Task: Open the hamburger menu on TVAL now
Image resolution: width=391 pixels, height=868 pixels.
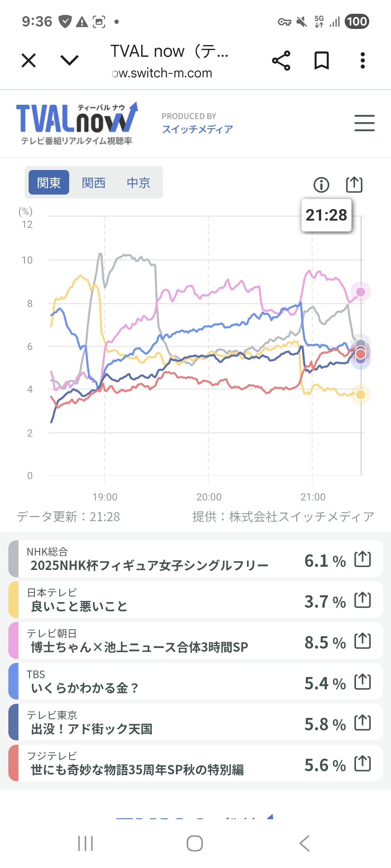Action: tap(364, 123)
